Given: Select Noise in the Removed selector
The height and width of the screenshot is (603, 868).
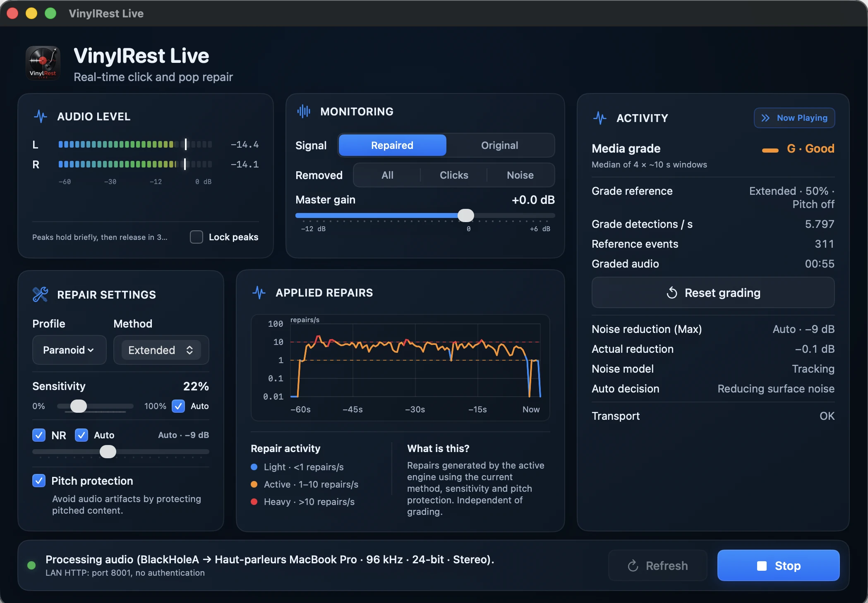Looking at the screenshot, I should [520, 175].
